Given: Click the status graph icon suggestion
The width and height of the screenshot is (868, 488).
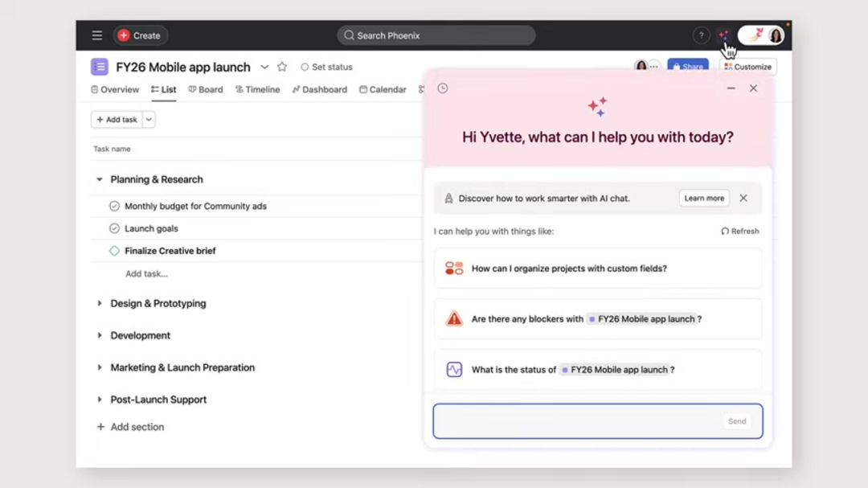Looking at the screenshot, I should (453, 369).
